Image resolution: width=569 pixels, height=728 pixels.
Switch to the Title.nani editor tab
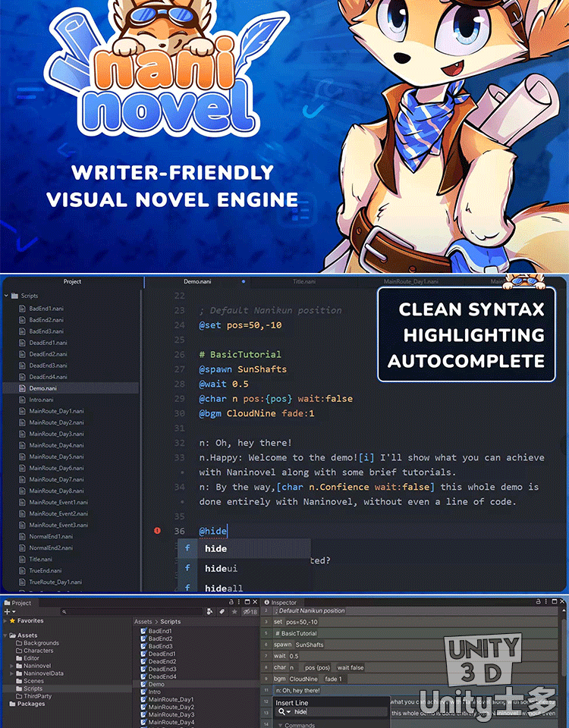(x=303, y=281)
